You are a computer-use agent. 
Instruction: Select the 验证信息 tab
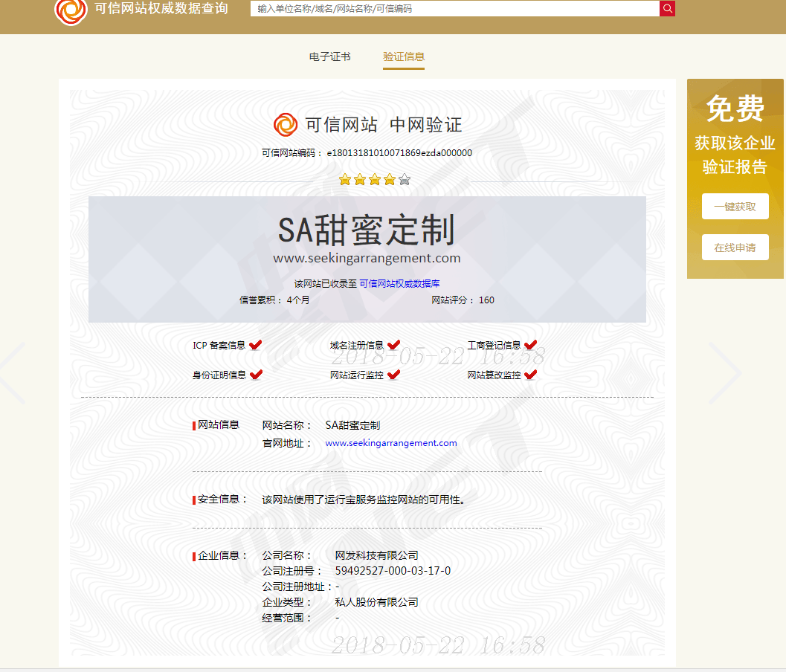404,56
